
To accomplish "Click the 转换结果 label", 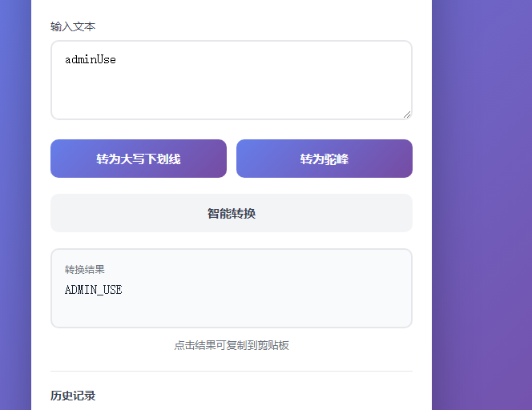I will [84, 270].
